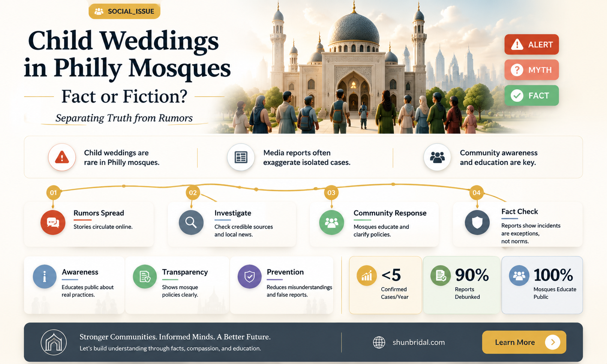Viewport: 607px width, 364px height.
Task: Click the checkmark in FACT badge
Action: click(517, 96)
